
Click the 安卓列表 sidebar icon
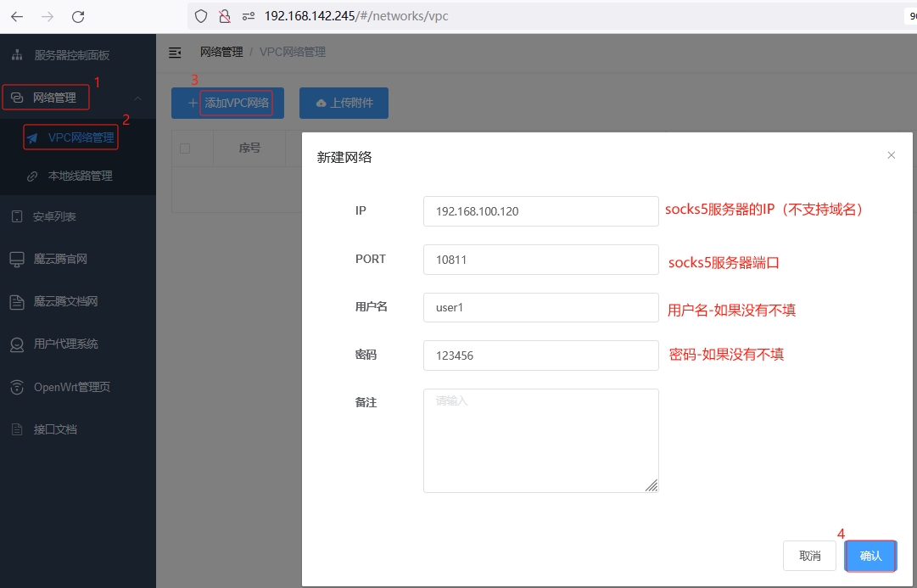tap(16, 216)
